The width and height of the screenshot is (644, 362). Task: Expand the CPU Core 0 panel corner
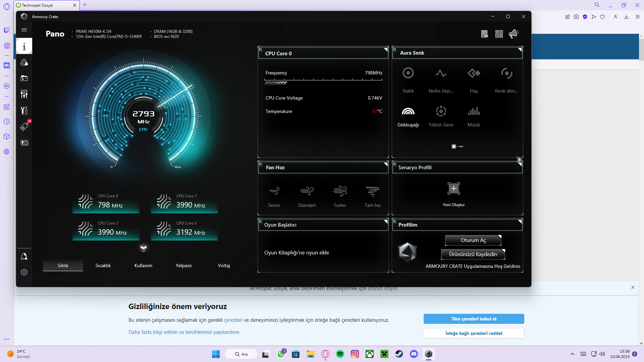386,50
